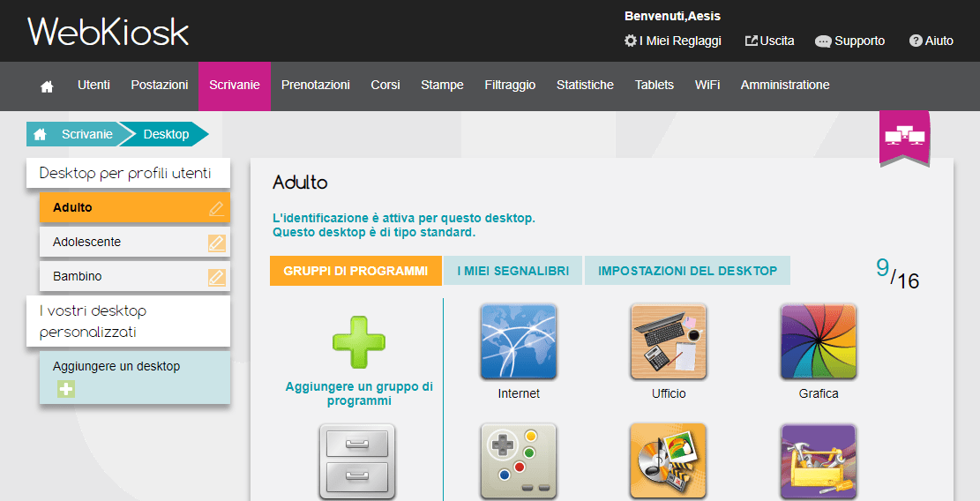Click Scrivanie in the breadcrumb
980x501 pixels.
(86, 134)
